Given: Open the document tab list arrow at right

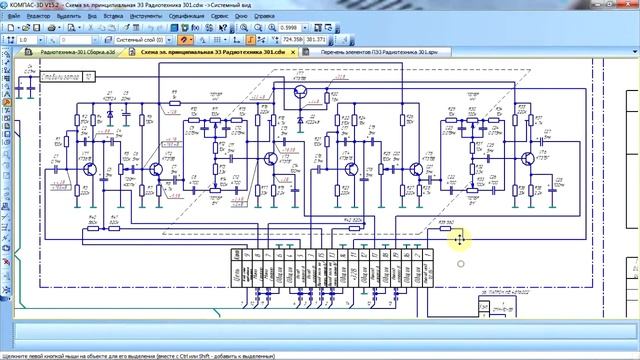Looking at the screenshot, I should coord(635,52).
